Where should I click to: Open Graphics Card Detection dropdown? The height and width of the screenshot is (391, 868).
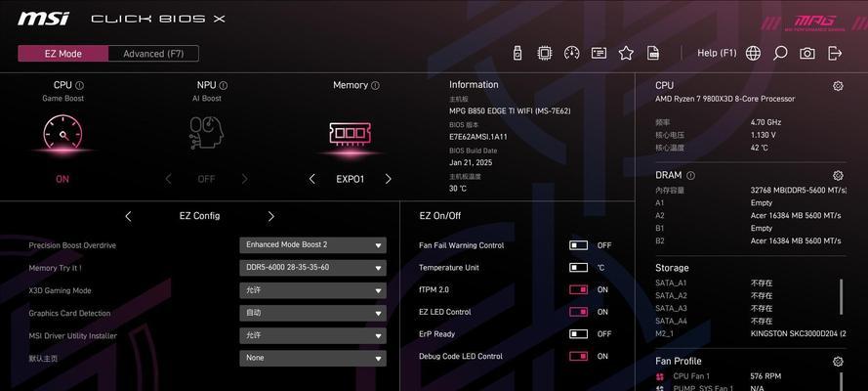[312, 313]
